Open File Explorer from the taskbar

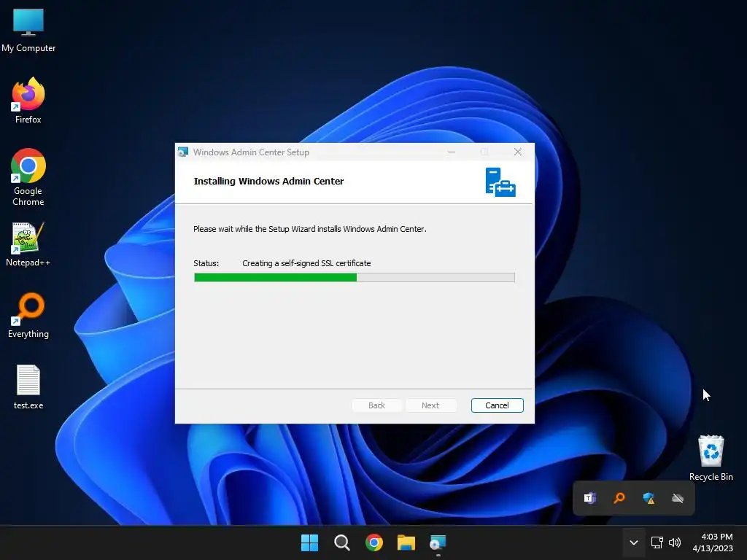point(406,542)
